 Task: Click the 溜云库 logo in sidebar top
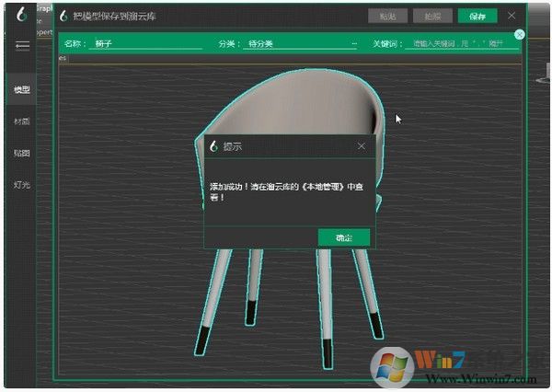tap(22, 15)
